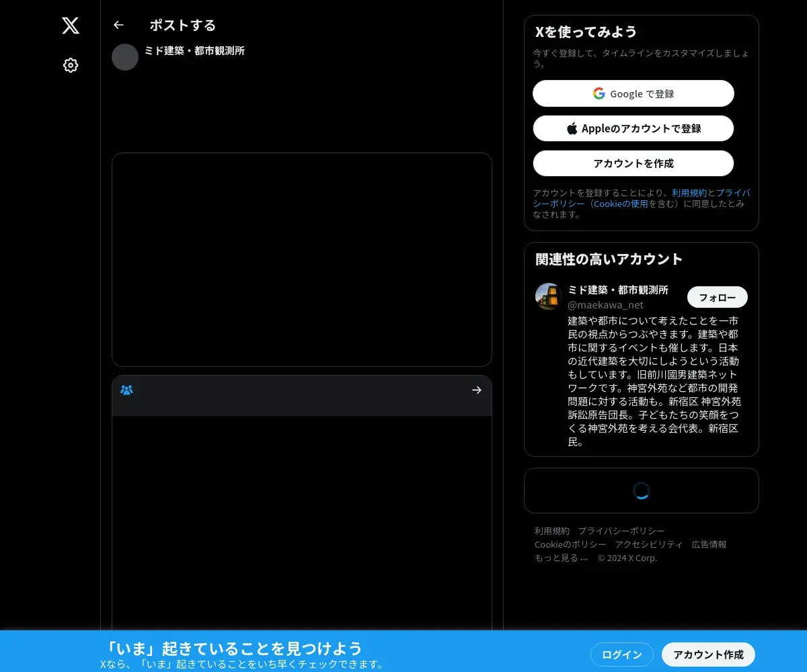Open suggested account name in 関連性の高いアカウント
This screenshot has height=672, width=807.
(618, 290)
